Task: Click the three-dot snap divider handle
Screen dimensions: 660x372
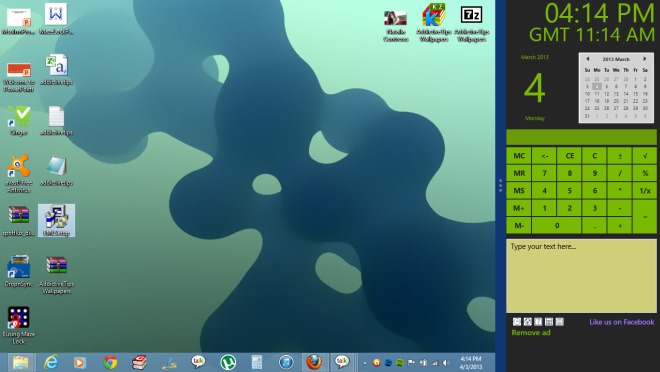Action: [500, 186]
